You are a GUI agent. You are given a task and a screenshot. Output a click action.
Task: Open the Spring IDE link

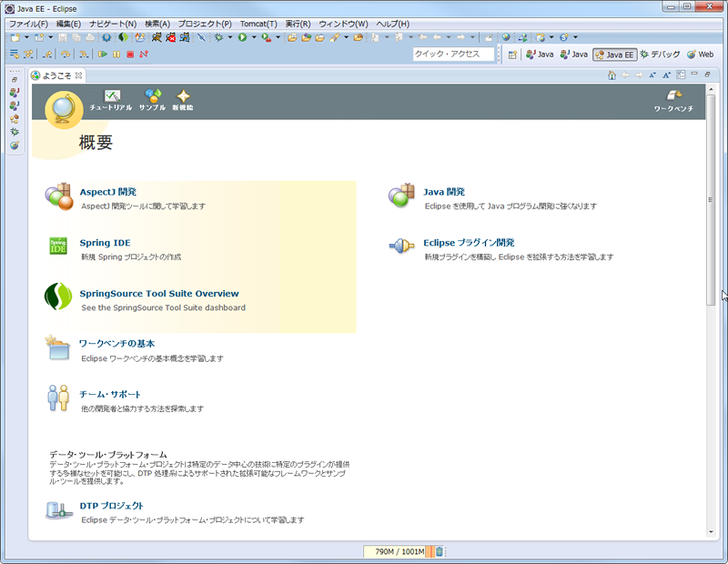tap(105, 243)
